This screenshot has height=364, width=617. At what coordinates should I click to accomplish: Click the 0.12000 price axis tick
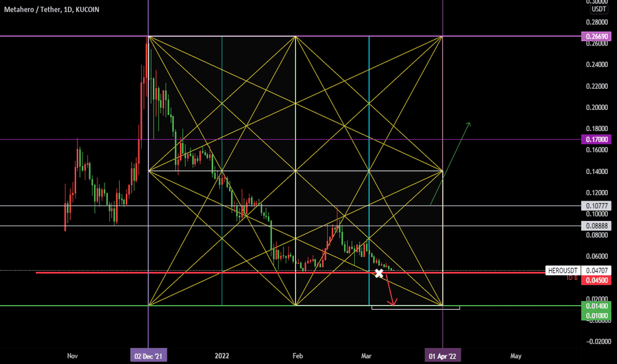click(596, 193)
